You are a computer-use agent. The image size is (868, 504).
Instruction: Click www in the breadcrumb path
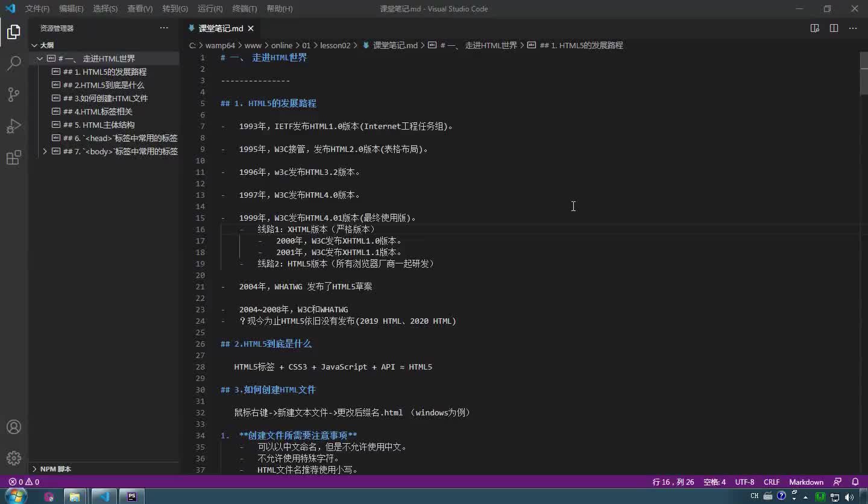[x=253, y=45]
